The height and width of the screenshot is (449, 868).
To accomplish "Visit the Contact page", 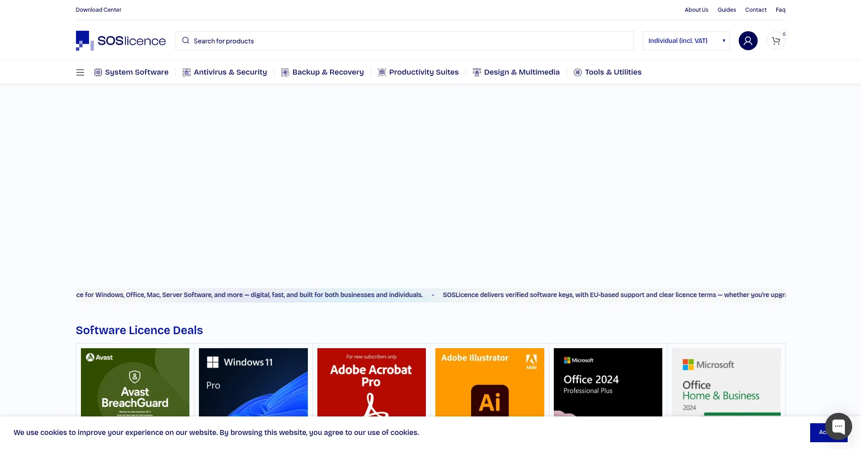I will coord(756,10).
